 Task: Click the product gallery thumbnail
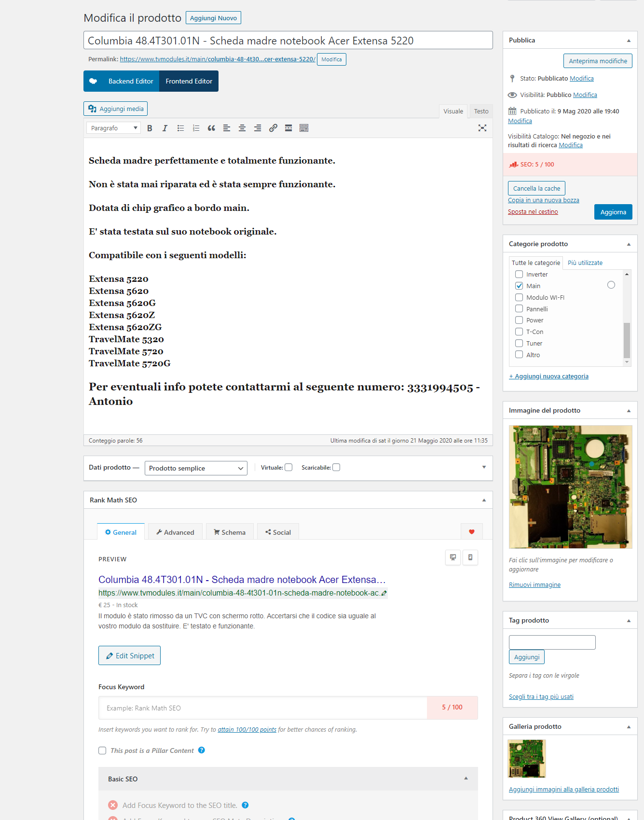[x=527, y=759]
